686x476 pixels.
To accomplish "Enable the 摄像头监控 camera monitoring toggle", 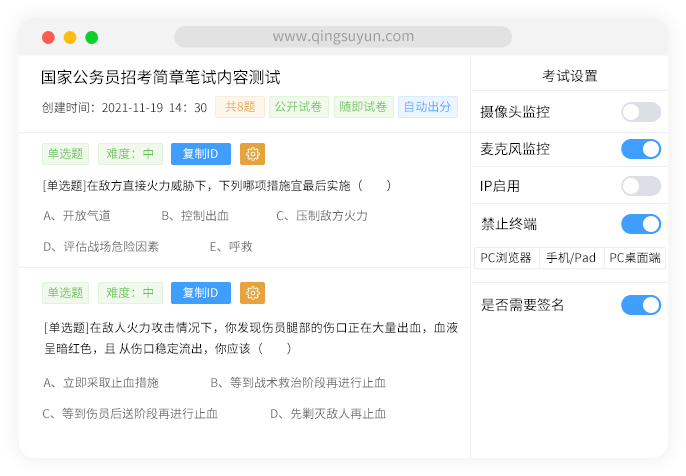I will (x=641, y=112).
